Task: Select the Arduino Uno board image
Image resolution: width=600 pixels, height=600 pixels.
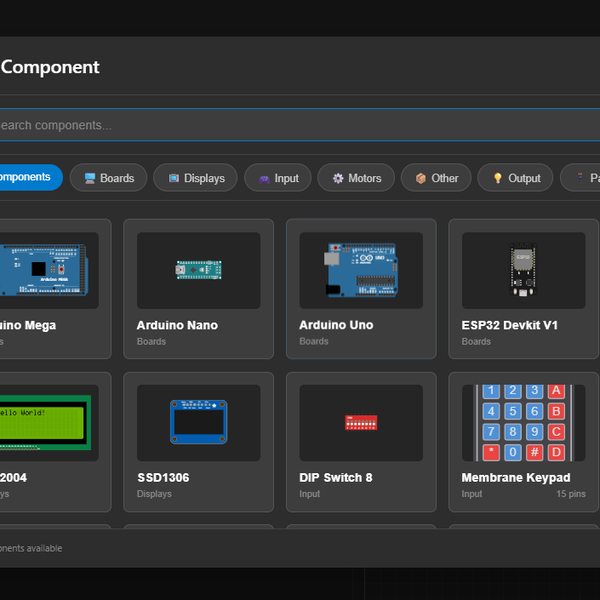Action: pyautogui.click(x=361, y=270)
